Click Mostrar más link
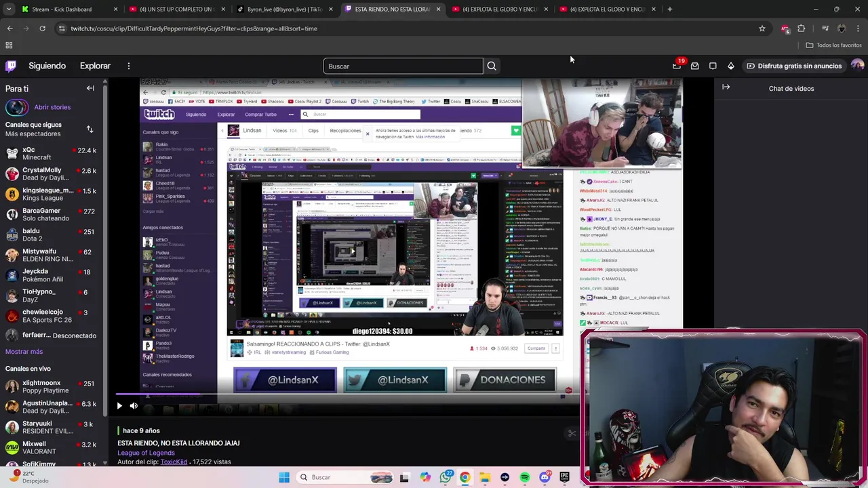 (24, 352)
